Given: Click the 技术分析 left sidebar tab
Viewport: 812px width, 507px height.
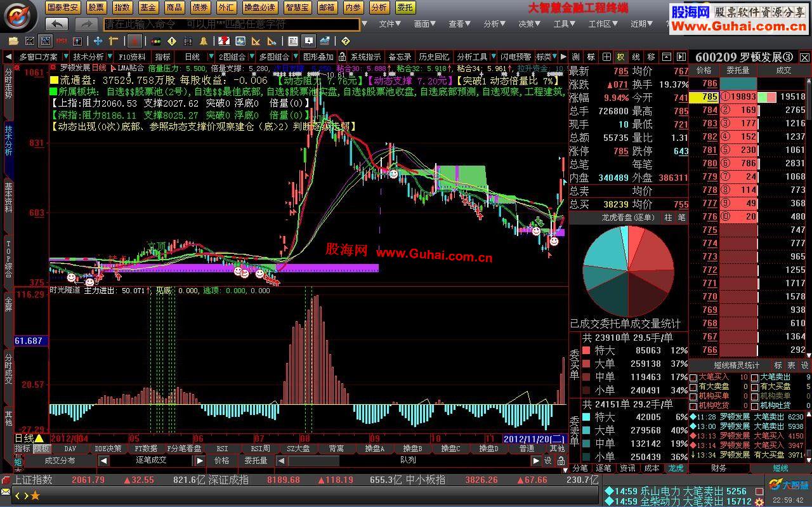Looking at the screenshot, I should (8, 140).
